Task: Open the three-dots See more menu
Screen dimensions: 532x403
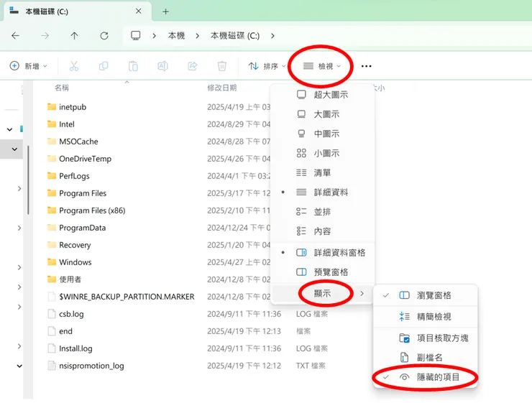Action: [367, 66]
